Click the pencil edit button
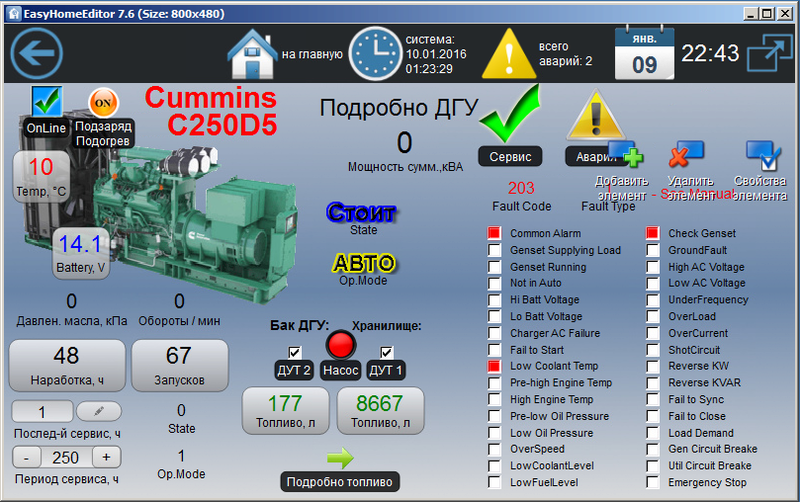Viewport: 800px width, 502px height. click(98, 412)
